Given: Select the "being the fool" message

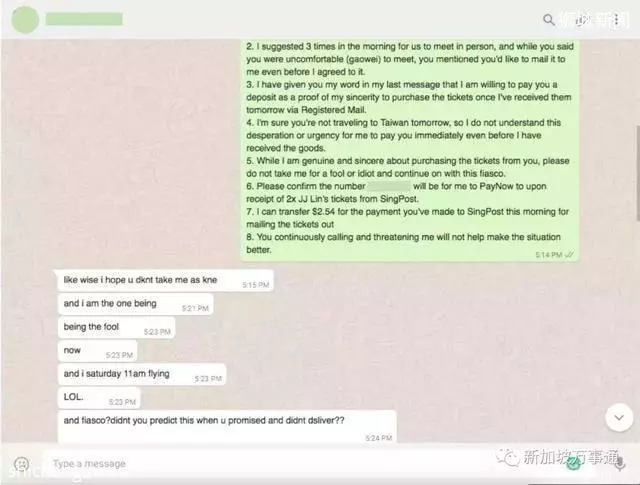Looking at the screenshot, I should click(117, 327).
